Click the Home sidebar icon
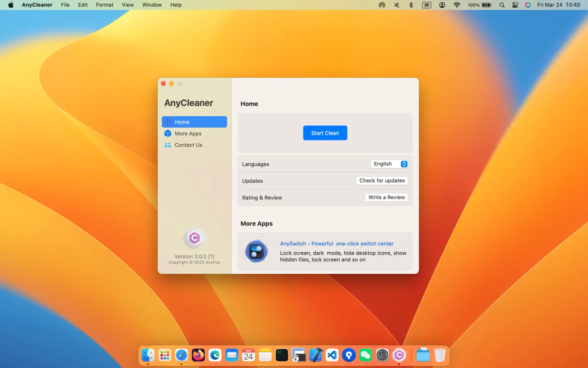 pos(168,122)
